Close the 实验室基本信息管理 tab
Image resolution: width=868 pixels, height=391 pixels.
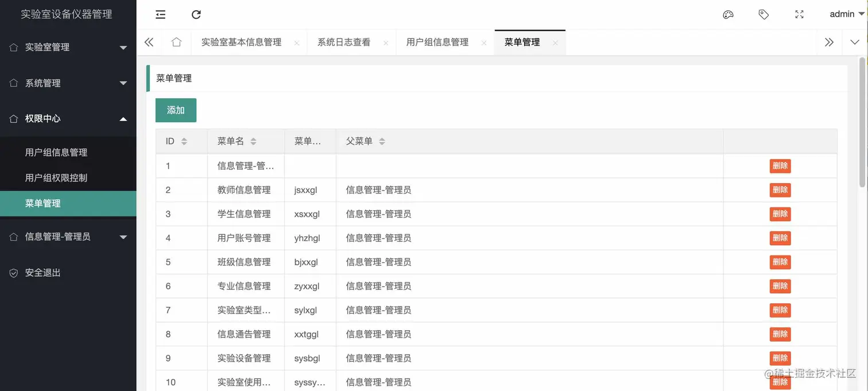(296, 43)
